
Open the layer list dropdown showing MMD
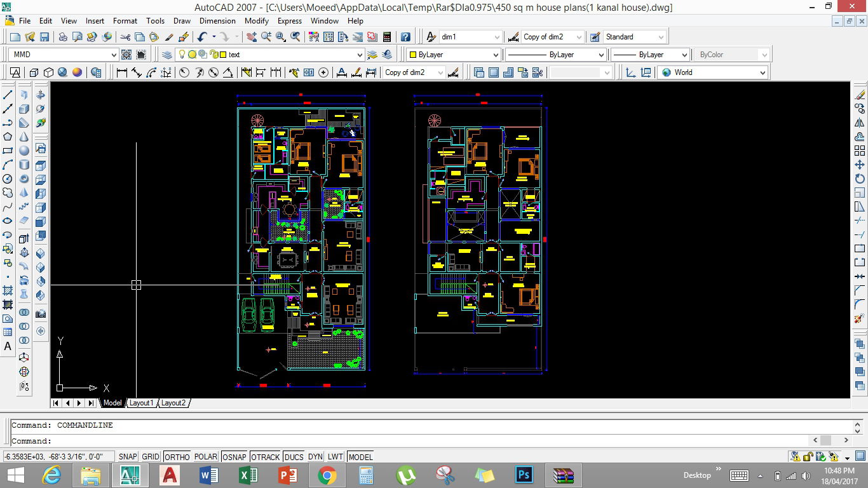pyautogui.click(x=114, y=54)
